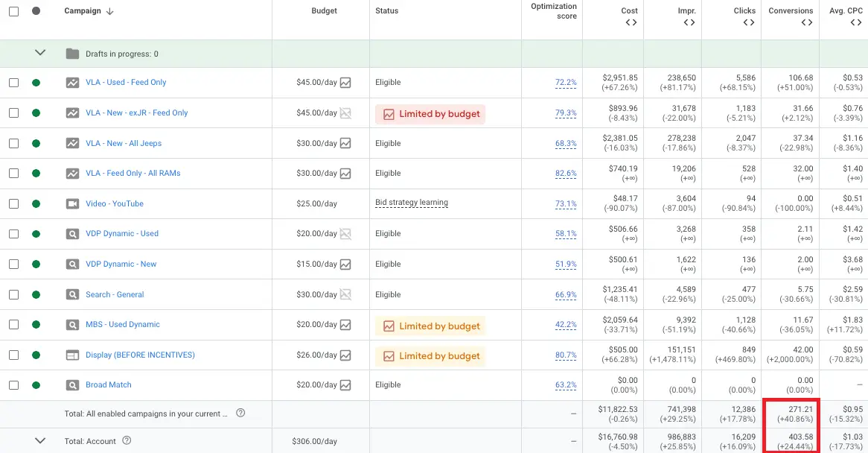Sort by Campaign using the down arrow
This screenshot has width=868, height=453.
point(109,11)
